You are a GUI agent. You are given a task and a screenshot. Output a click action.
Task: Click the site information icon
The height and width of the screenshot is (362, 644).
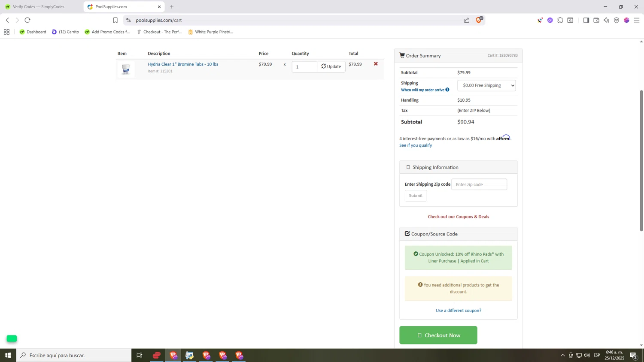128,20
